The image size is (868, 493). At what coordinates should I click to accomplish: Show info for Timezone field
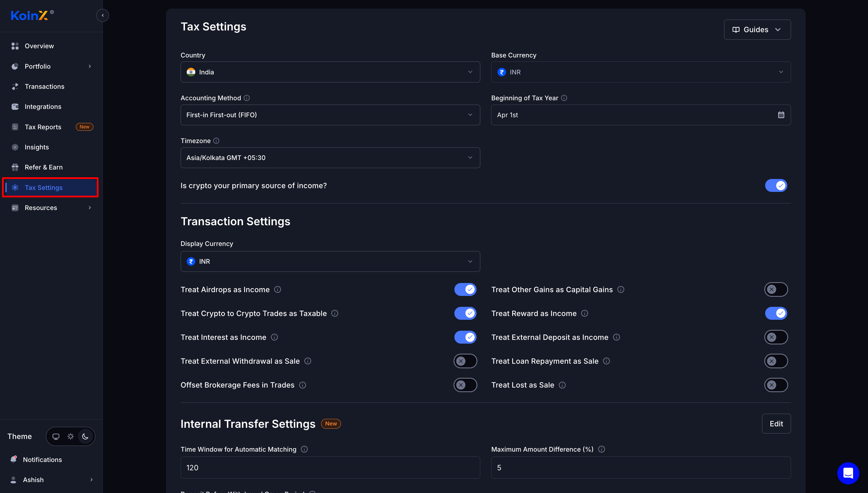point(216,140)
